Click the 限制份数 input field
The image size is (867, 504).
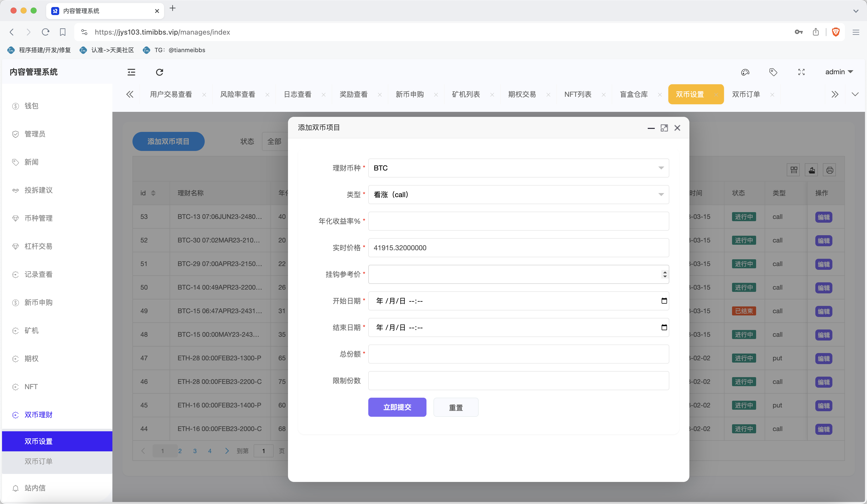[x=519, y=381]
